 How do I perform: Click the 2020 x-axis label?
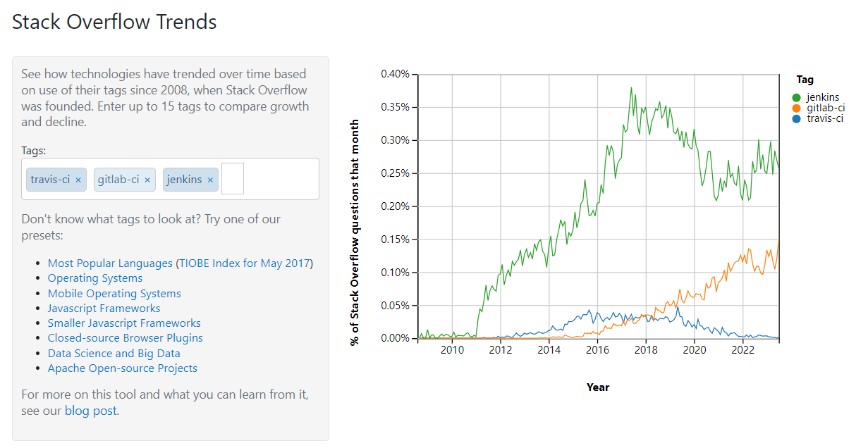point(695,350)
